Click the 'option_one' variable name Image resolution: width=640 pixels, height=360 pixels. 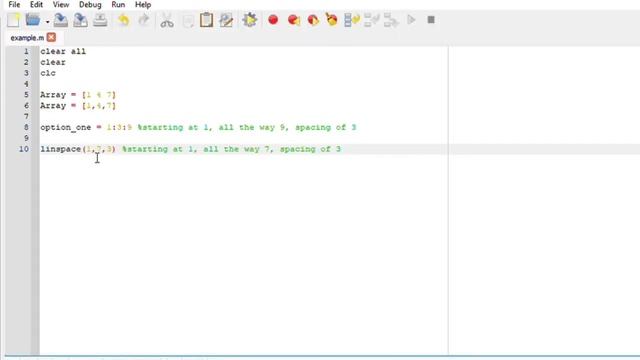tap(66, 128)
